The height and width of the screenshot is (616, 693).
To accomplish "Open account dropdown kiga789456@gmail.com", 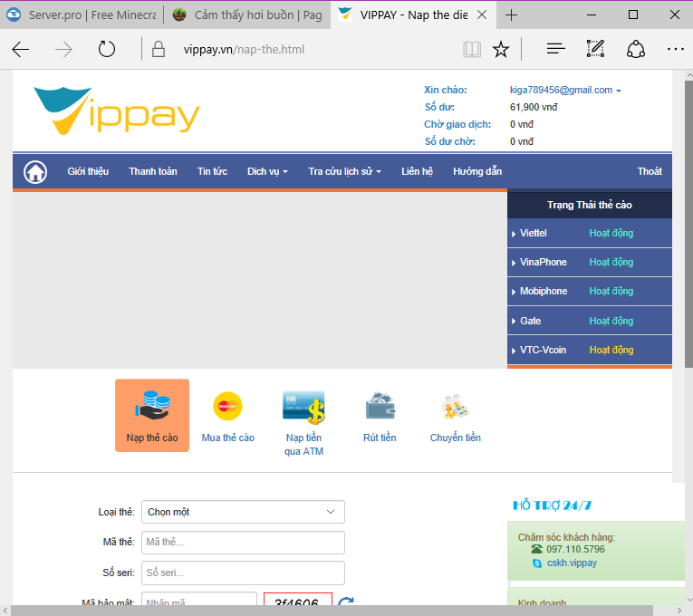I will pyautogui.click(x=565, y=91).
